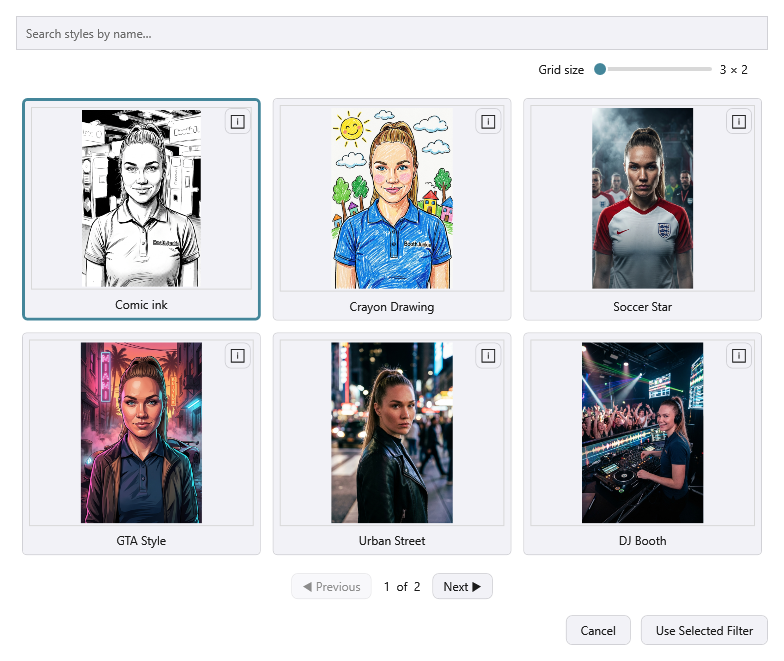Click the page indicator '1 of 2'
Viewport: 784px width, 661px height.
[x=402, y=586]
